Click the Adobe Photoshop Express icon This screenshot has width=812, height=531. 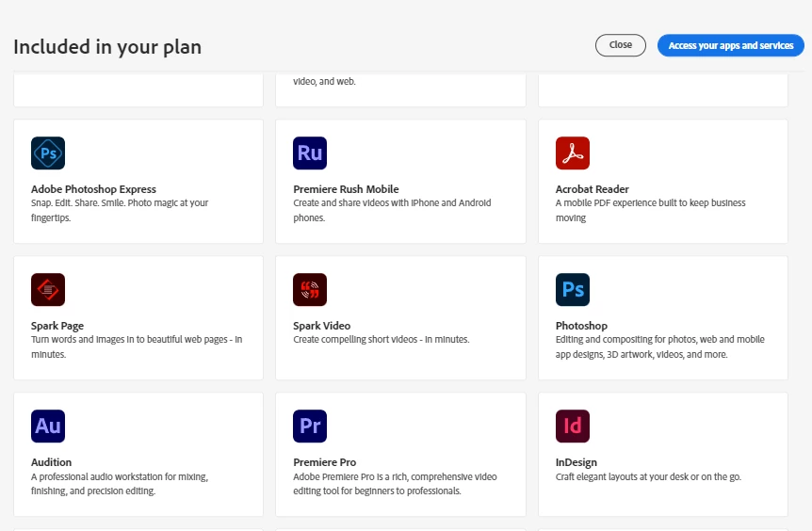[48, 153]
